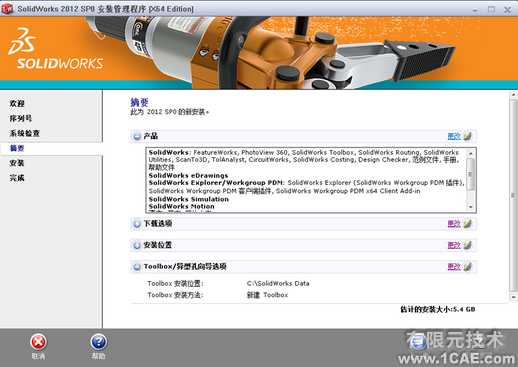Select the 完成 finish step in sidebar

(x=17, y=178)
